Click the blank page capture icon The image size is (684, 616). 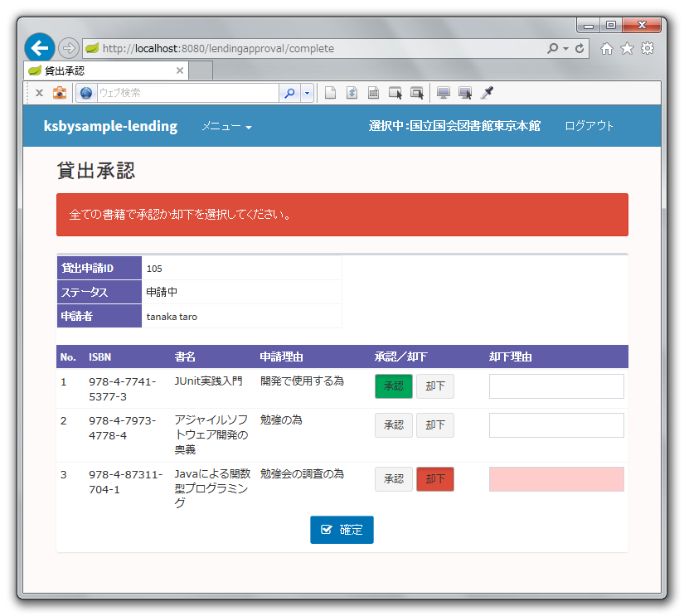point(330,93)
